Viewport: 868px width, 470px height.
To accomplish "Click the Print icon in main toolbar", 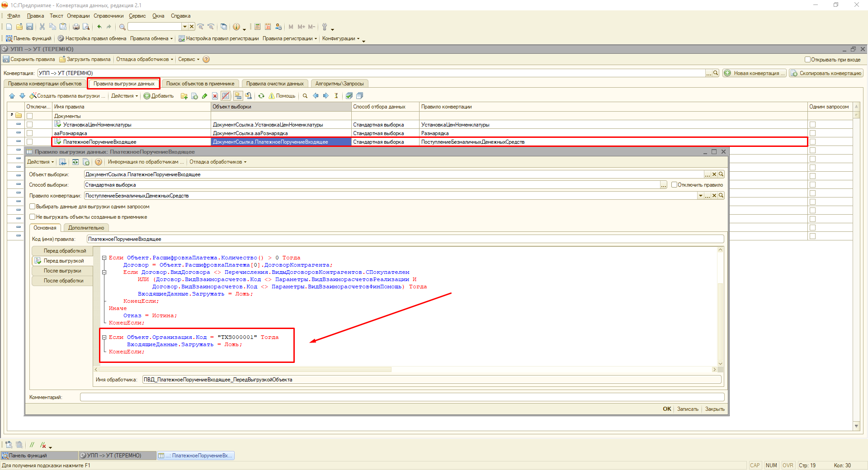I will [x=76, y=27].
